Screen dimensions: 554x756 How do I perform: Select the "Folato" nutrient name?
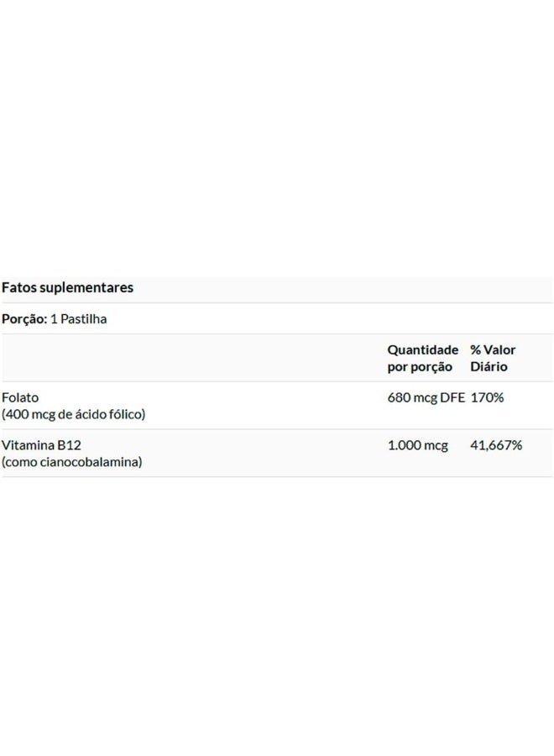(21, 397)
